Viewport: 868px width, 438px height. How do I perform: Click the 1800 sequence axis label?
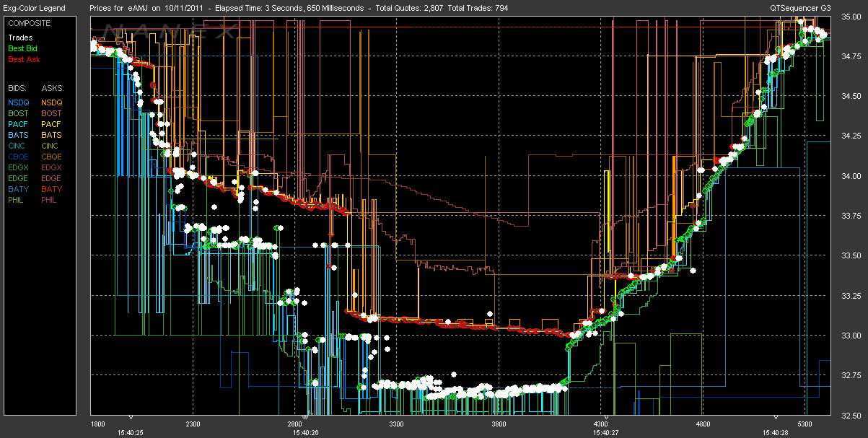[x=99, y=424]
